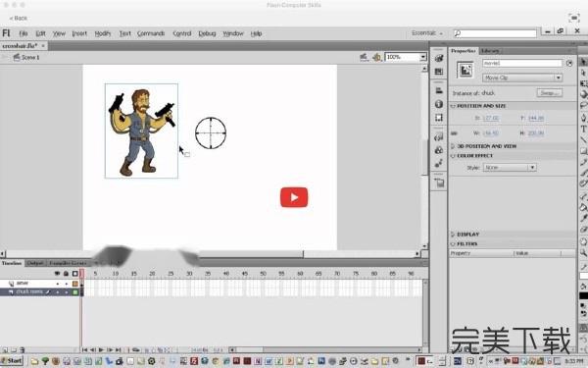Select the Brush tool
This screenshot has width=588, height=368.
(x=584, y=173)
